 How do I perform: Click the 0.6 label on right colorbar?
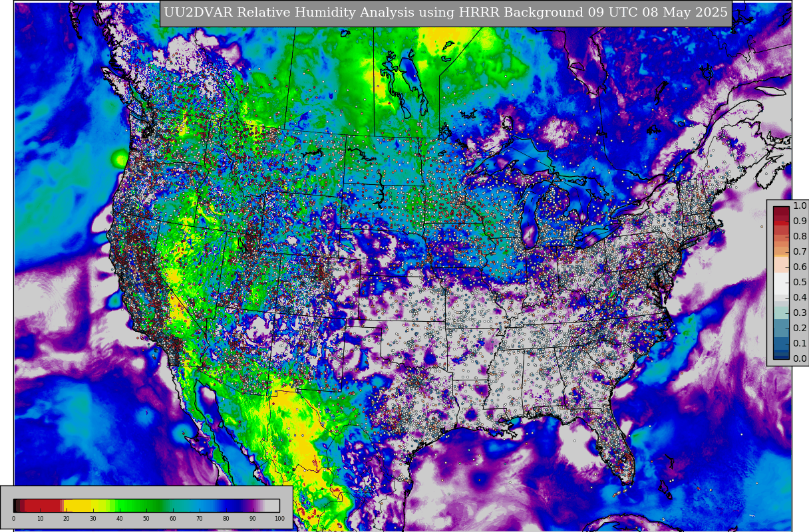[x=800, y=267]
